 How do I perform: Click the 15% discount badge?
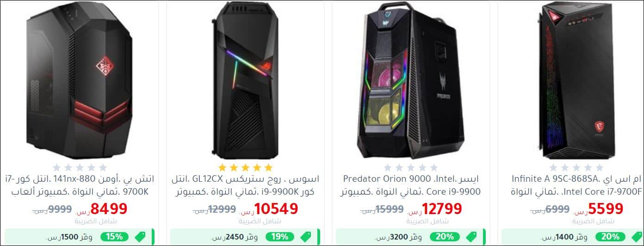[x=114, y=237]
